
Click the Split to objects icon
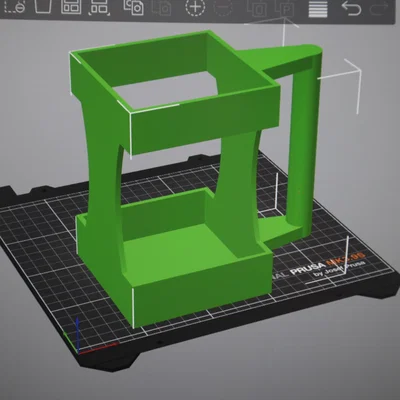[x=257, y=8]
